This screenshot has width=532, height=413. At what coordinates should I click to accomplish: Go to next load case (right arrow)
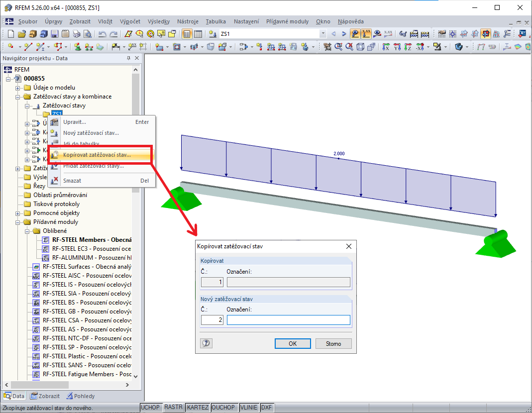344,34
